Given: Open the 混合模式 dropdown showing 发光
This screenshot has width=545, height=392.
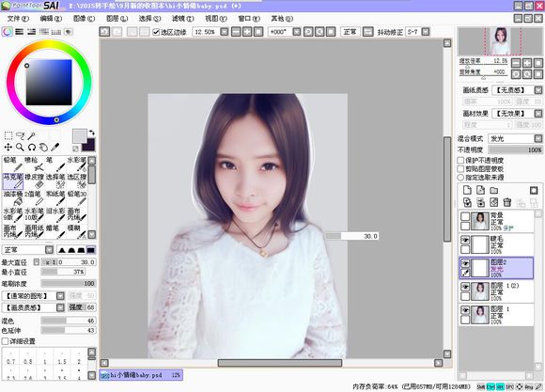Looking at the screenshot, I should [515, 138].
